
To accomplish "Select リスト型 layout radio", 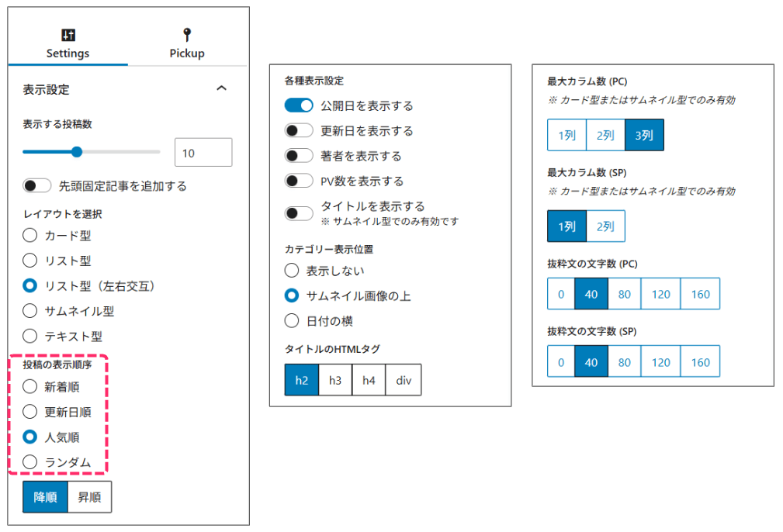I will (30, 260).
